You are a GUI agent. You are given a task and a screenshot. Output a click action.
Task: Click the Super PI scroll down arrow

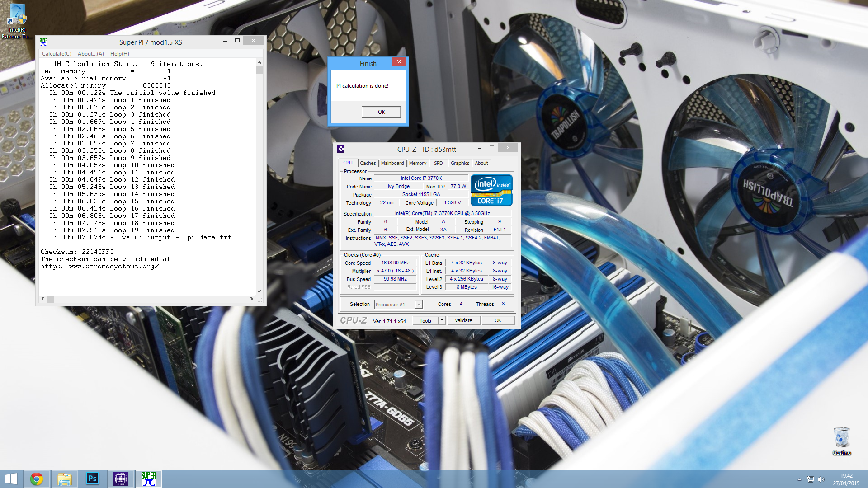point(259,291)
